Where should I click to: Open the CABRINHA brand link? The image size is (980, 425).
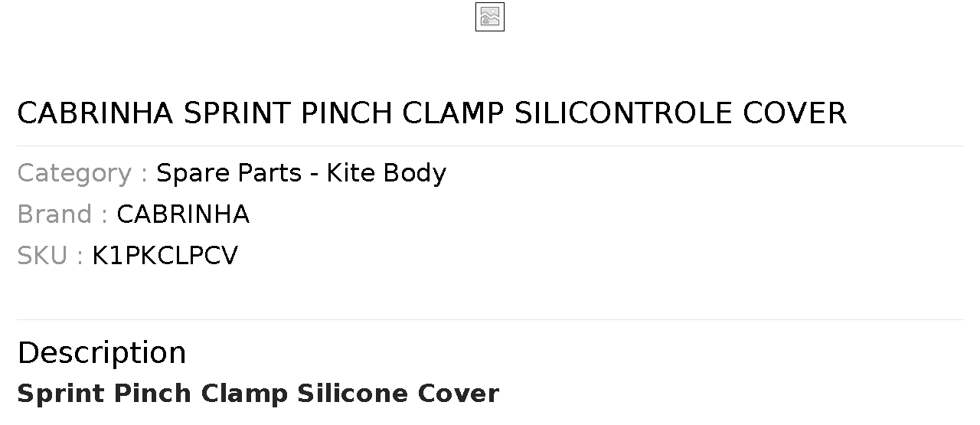coord(183,214)
